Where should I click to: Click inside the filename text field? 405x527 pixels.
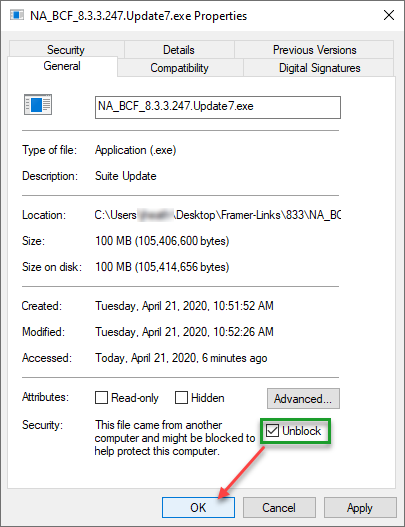pos(218,107)
